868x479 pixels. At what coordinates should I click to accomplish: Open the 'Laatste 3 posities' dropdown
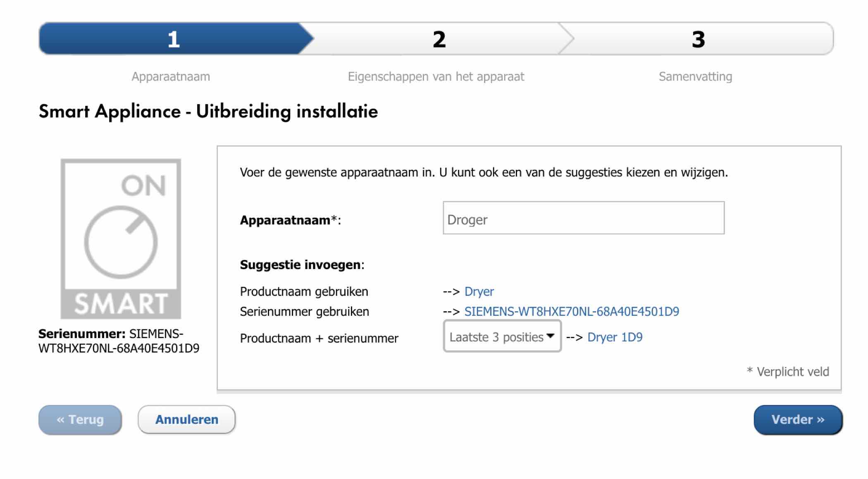coord(502,336)
